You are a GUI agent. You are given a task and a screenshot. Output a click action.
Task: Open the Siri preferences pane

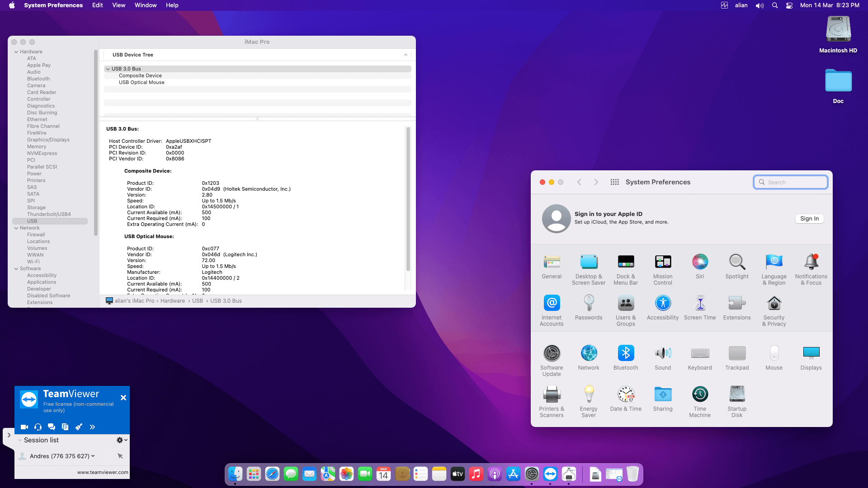pos(700,267)
